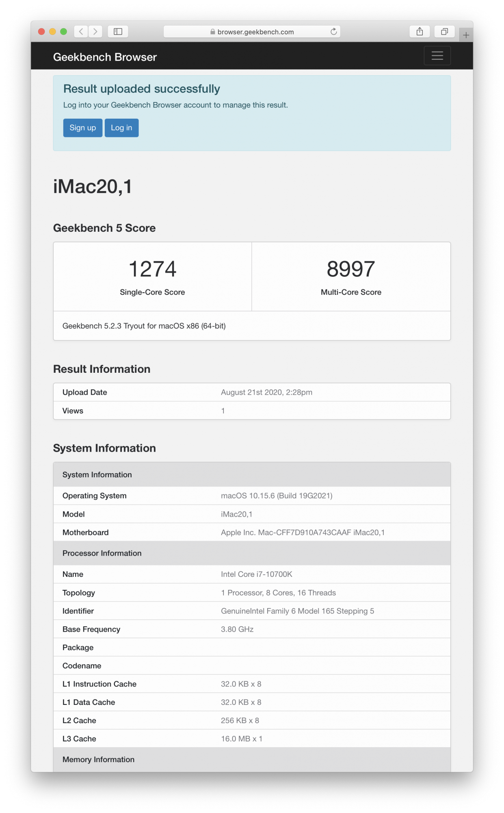This screenshot has height=813, width=504.
Task: Click the Operating System row label
Action: click(95, 496)
